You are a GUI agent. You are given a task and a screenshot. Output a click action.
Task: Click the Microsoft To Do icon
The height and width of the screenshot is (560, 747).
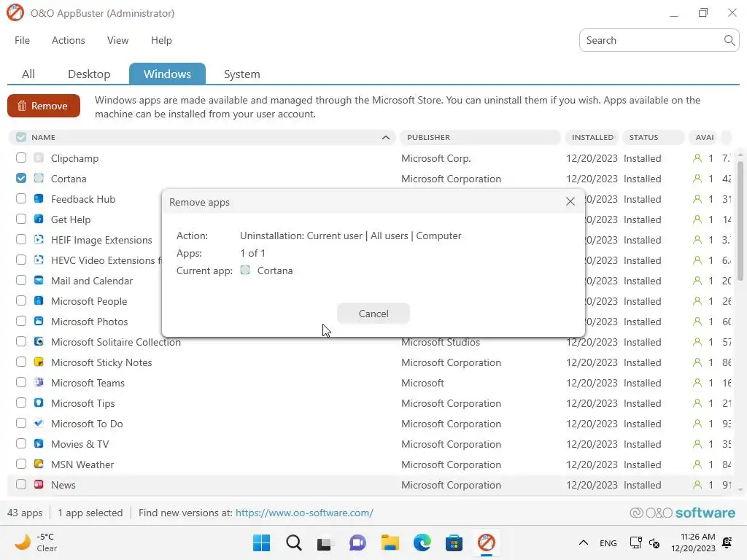point(39,424)
